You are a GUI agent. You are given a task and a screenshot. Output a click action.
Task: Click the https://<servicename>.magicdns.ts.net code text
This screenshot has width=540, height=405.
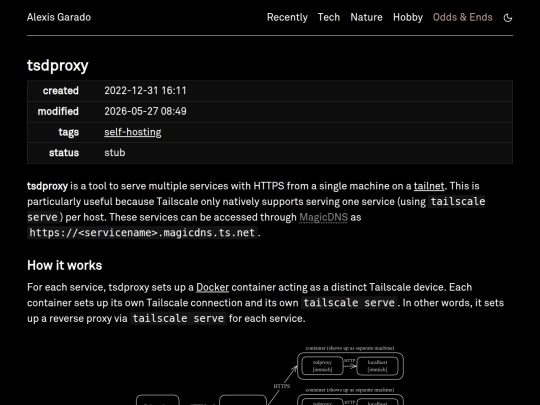[x=142, y=233]
